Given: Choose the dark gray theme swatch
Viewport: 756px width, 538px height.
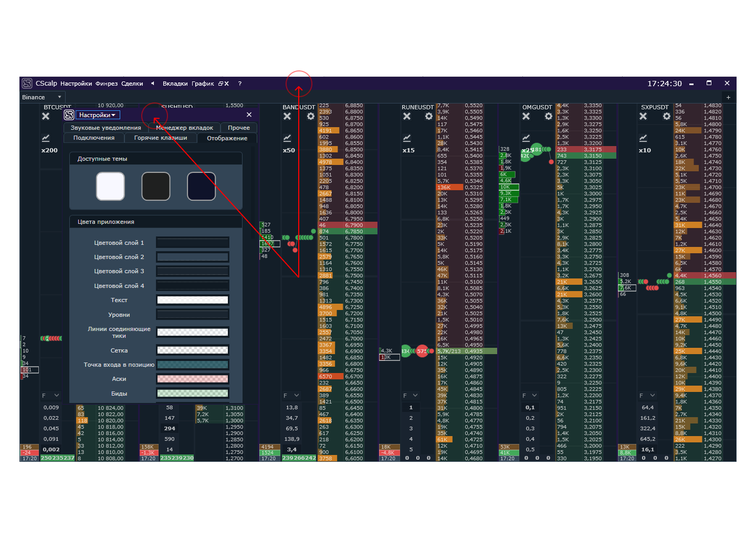Looking at the screenshot, I should (156, 186).
